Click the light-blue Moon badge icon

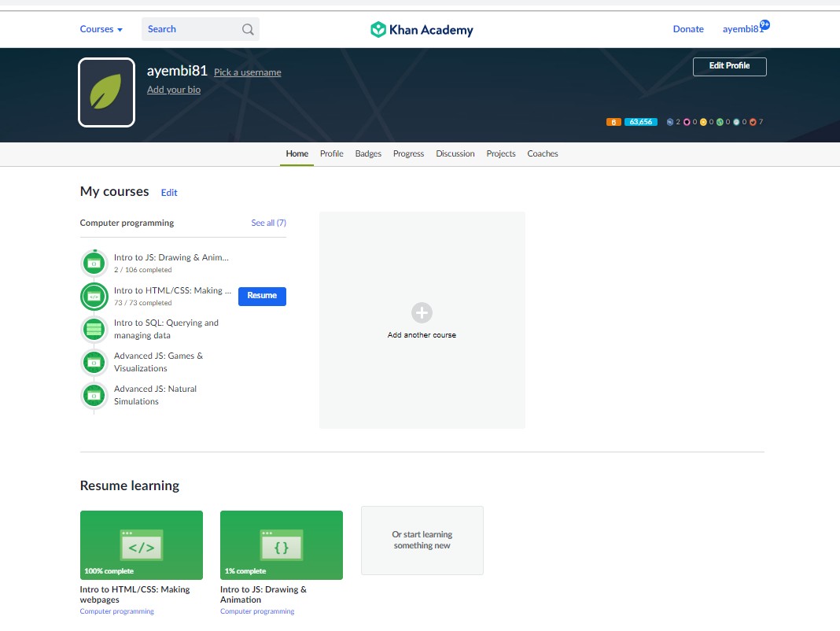pos(736,122)
